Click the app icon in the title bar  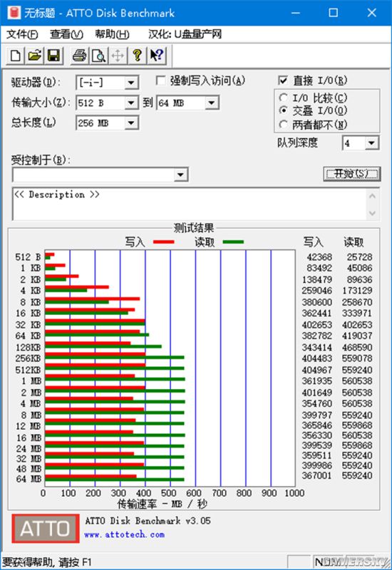(x=14, y=12)
